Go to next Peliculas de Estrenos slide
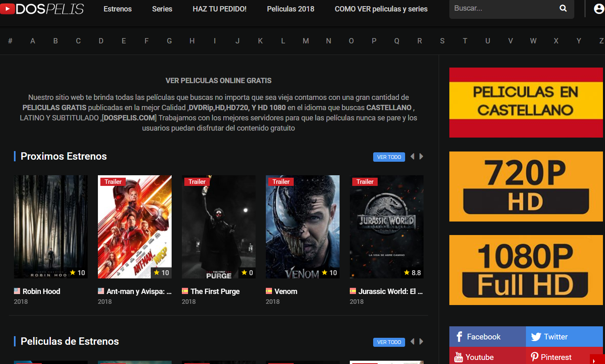Image resolution: width=605 pixels, height=364 pixels. pos(421,341)
